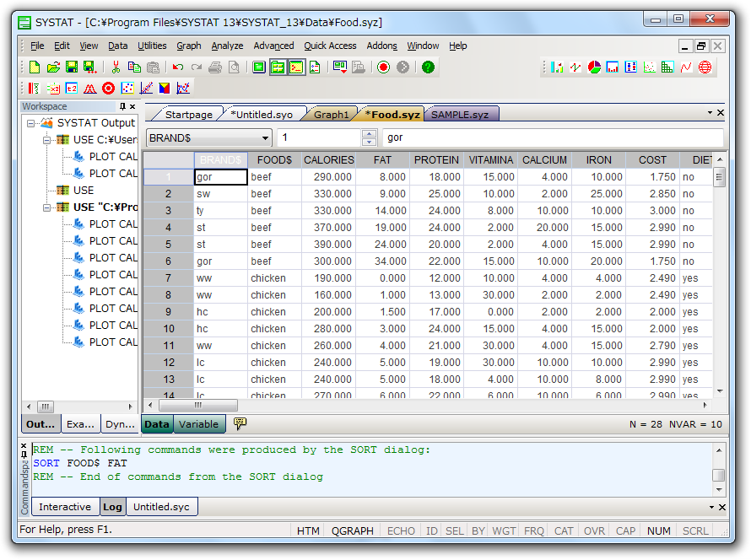This screenshot has height=560, width=751.
Task: Click the Cut scissors icon
Action: point(116,67)
